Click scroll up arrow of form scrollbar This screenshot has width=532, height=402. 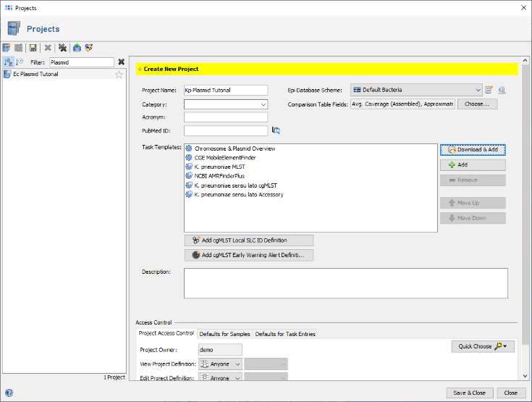click(x=525, y=60)
